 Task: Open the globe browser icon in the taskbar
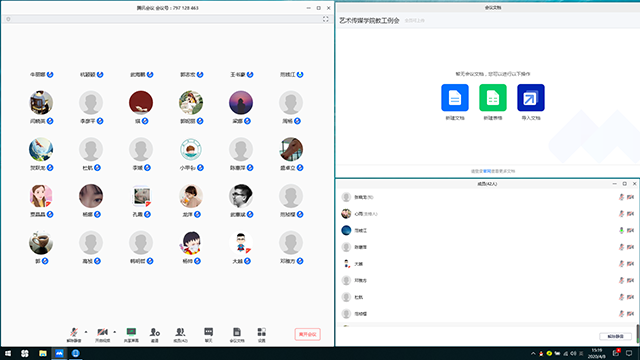(x=76, y=353)
